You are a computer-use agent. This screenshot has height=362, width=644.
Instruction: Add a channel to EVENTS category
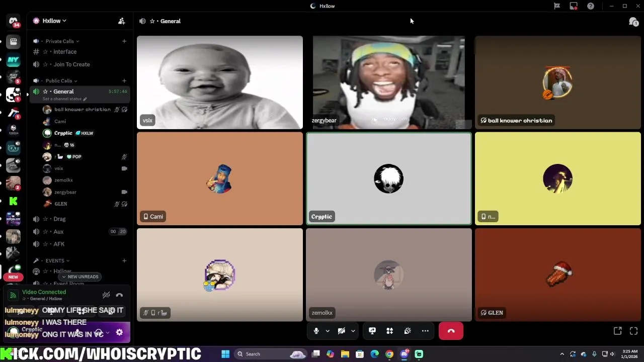click(x=124, y=260)
